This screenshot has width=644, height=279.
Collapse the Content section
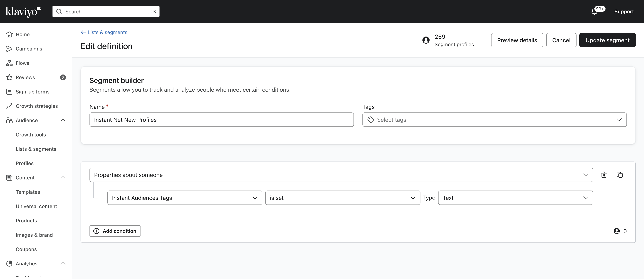(63, 178)
